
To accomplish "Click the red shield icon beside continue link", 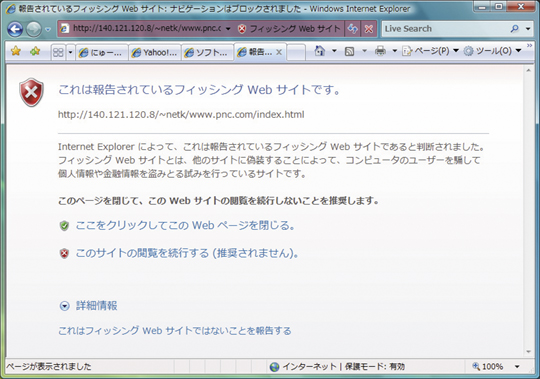I will (x=64, y=253).
